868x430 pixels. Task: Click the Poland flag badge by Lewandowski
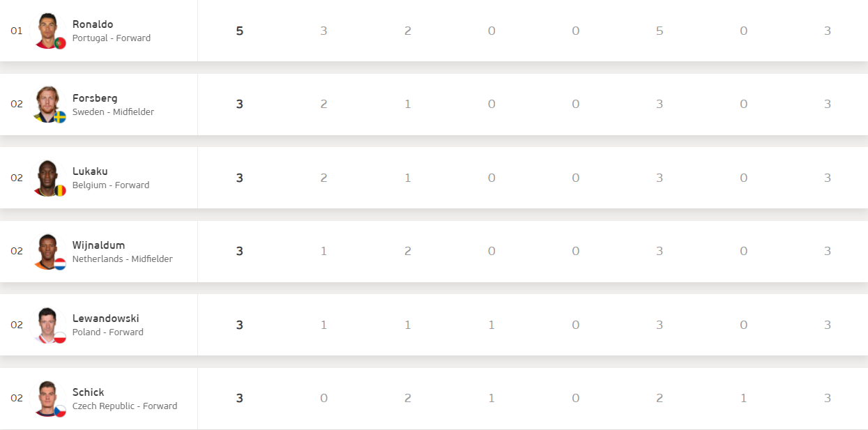(x=60, y=337)
